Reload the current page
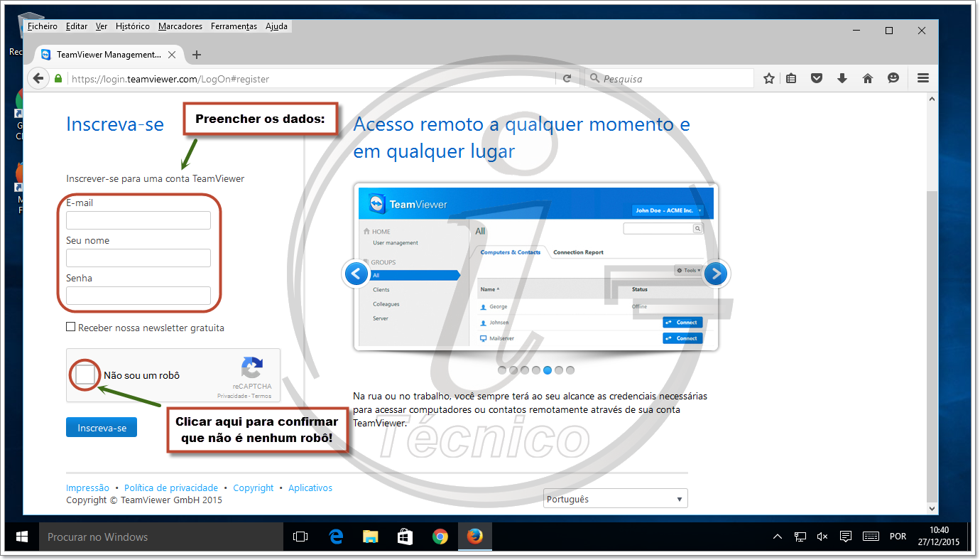This screenshot has height=560, width=980. point(567,78)
